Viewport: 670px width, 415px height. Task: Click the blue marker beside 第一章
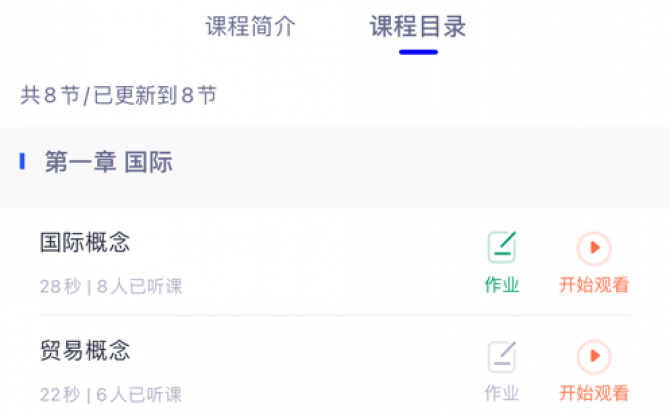[22, 162]
